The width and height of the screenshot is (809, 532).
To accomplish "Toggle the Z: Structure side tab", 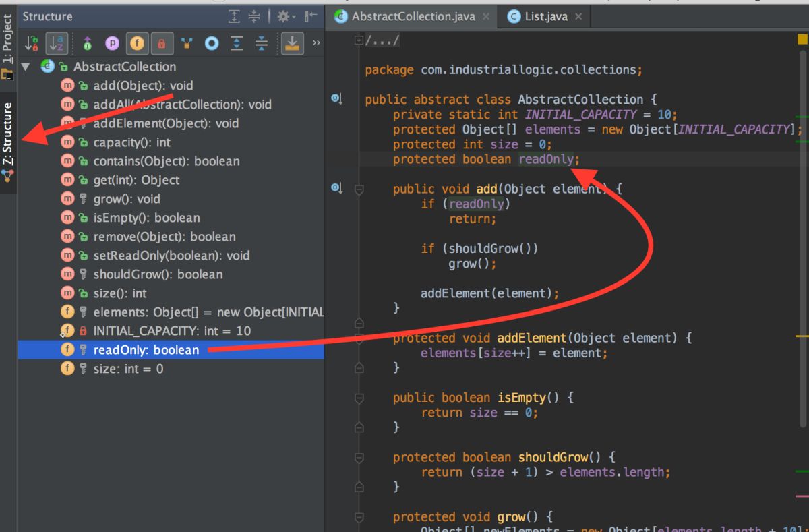I will tap(7, 143).
